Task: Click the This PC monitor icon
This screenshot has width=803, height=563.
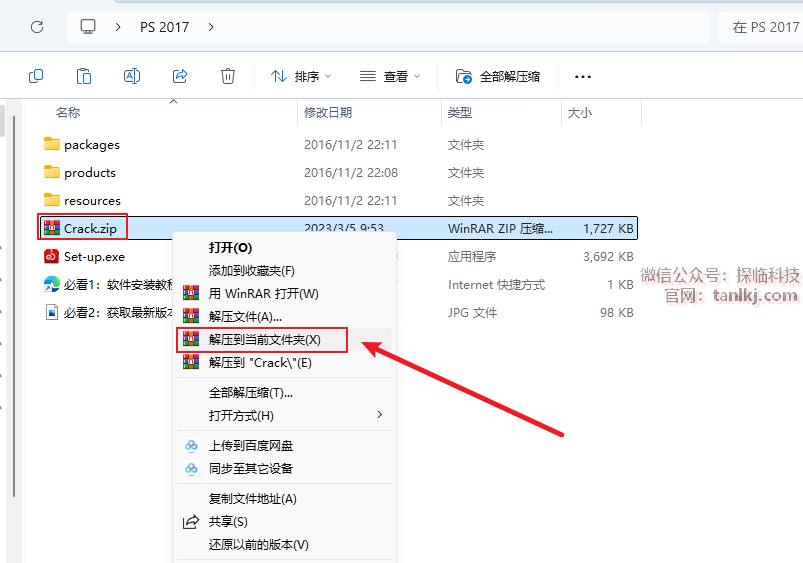Action: [x=88, y=26]
